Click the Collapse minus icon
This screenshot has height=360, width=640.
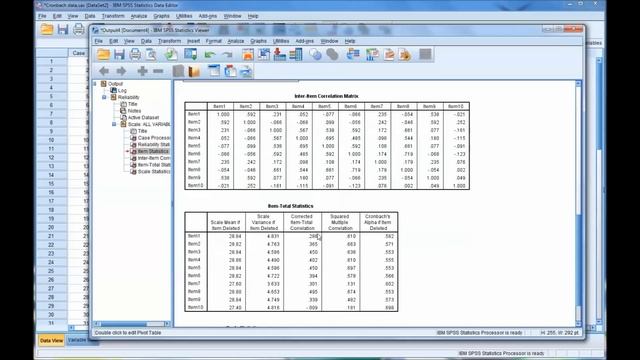tap(158, 71)
